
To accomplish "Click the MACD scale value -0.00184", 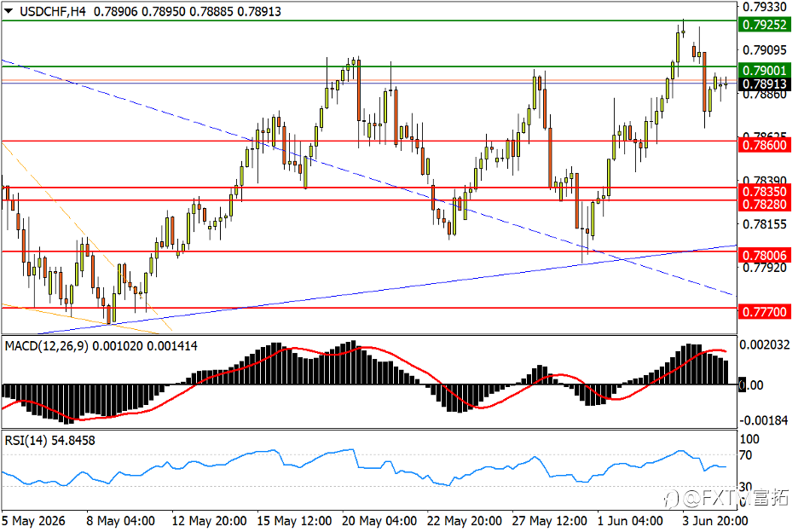I will [x=765, y=420].
